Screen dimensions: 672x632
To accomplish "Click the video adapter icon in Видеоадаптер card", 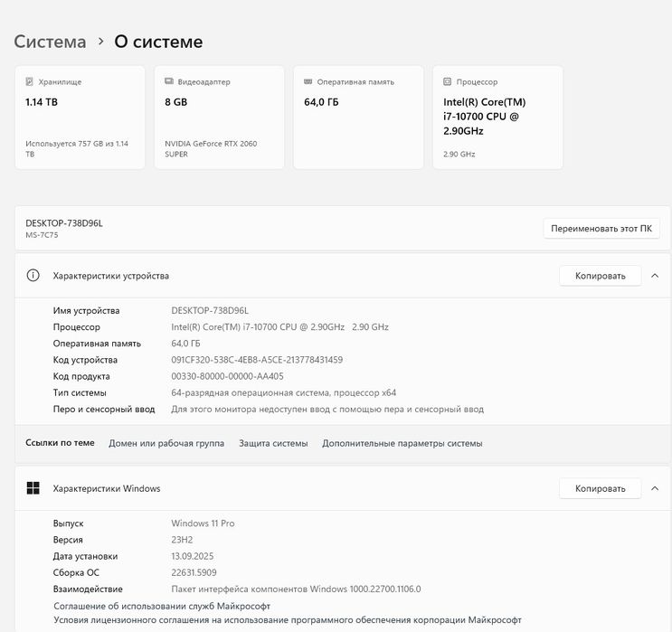I will 169,81.
